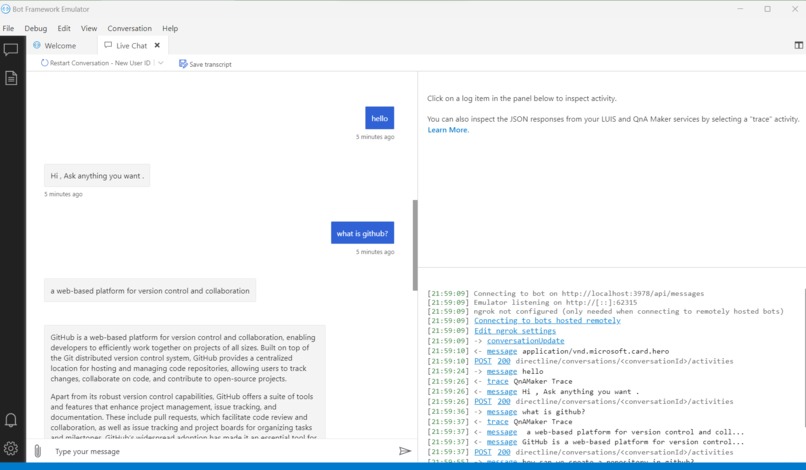Click POST link at 21:59:37
806x470 pixels.
pyautogui.click(x=483, y=452)
